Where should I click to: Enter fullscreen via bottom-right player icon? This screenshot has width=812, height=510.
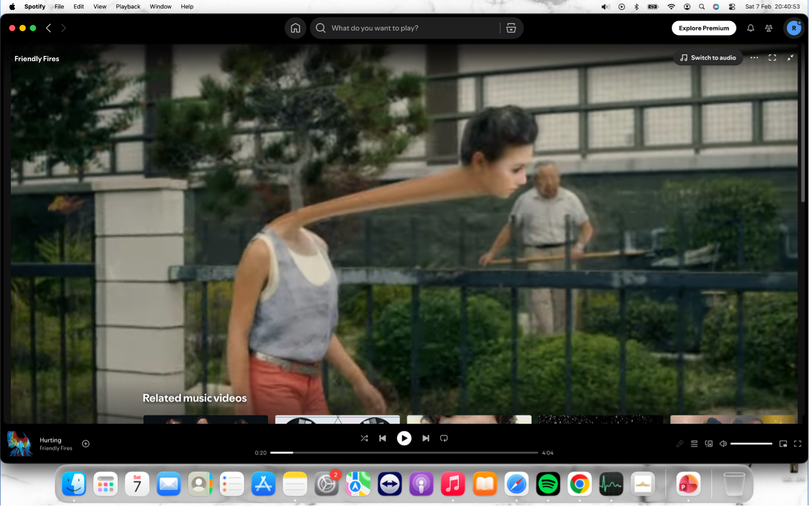tap(798, 444)
